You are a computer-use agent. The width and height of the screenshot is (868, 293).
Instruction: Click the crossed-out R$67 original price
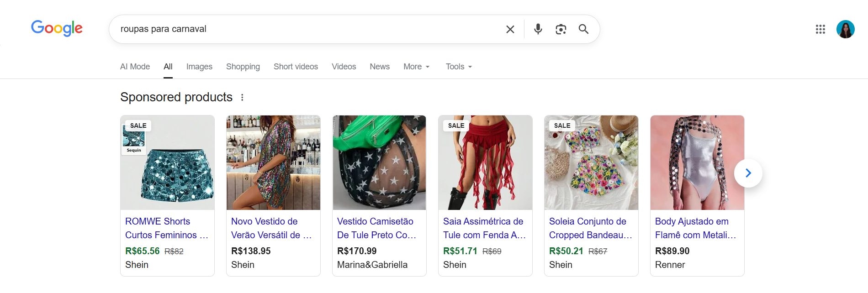click(598, 251)
